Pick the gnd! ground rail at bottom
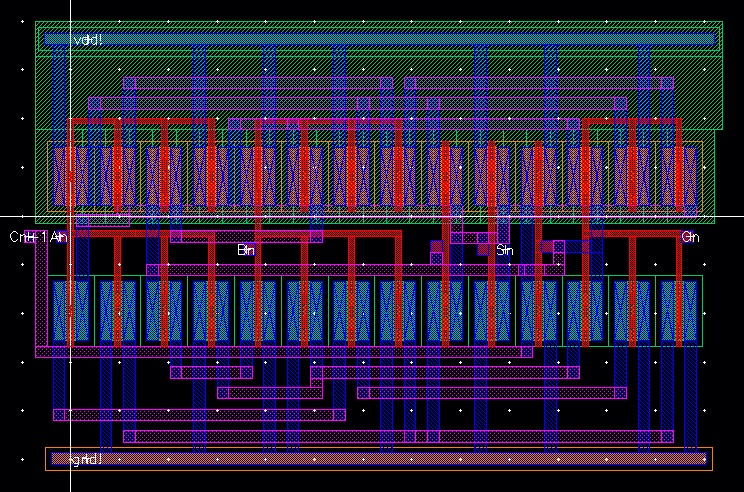 point(379,459)
